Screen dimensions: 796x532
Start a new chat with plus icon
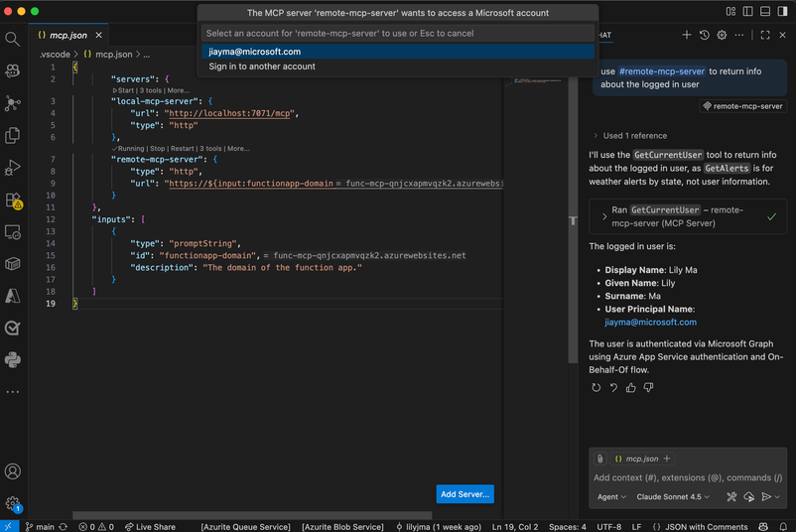[686, 35]
